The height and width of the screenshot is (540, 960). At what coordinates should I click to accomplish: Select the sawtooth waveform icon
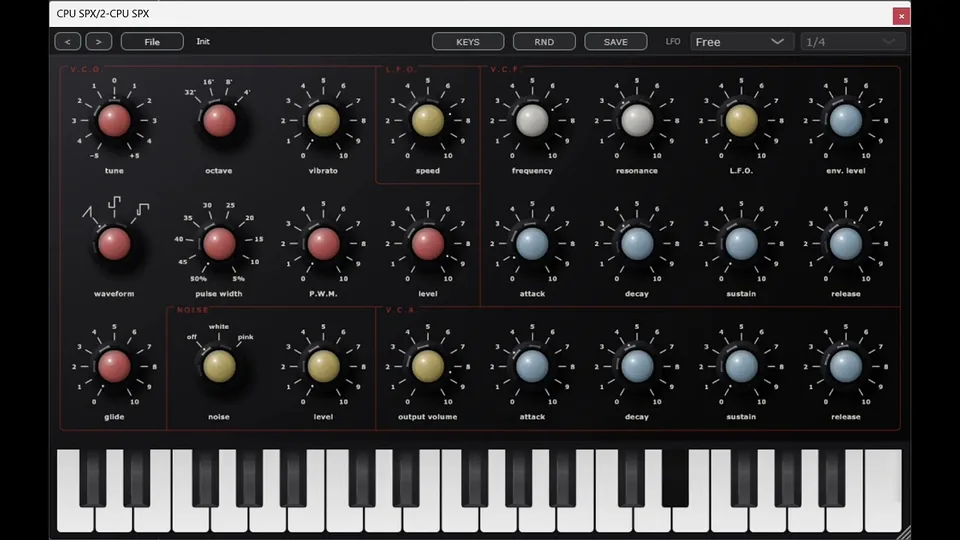coord(87,212)
